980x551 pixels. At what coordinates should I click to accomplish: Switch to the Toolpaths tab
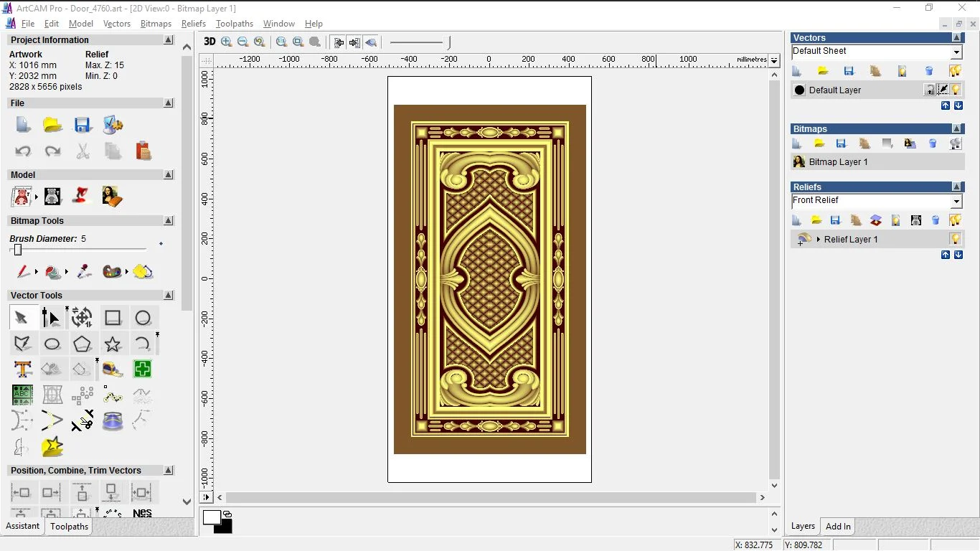point(69,527)
